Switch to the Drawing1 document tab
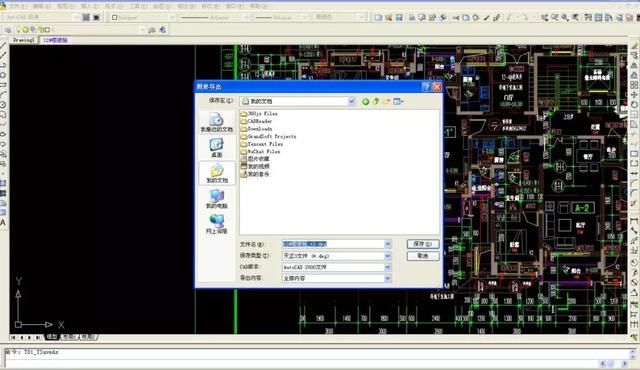Image resolution: width=640 pixels, height=370 pixels. [x=24, y=40]
